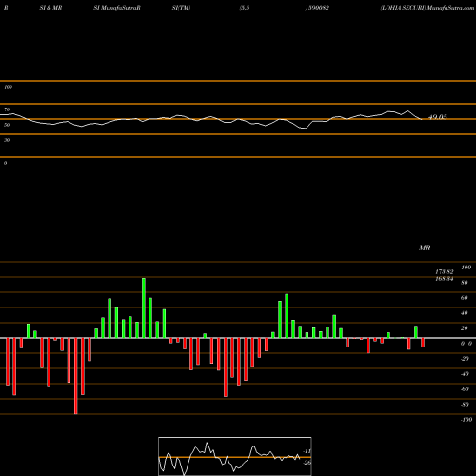Click the '(5,5' parameter text in header
Screen dimensions: 476x476
(x=245, y=8)
